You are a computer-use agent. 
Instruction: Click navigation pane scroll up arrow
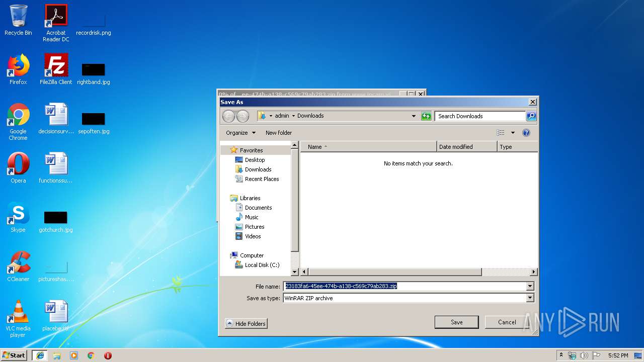click(295, 145)
